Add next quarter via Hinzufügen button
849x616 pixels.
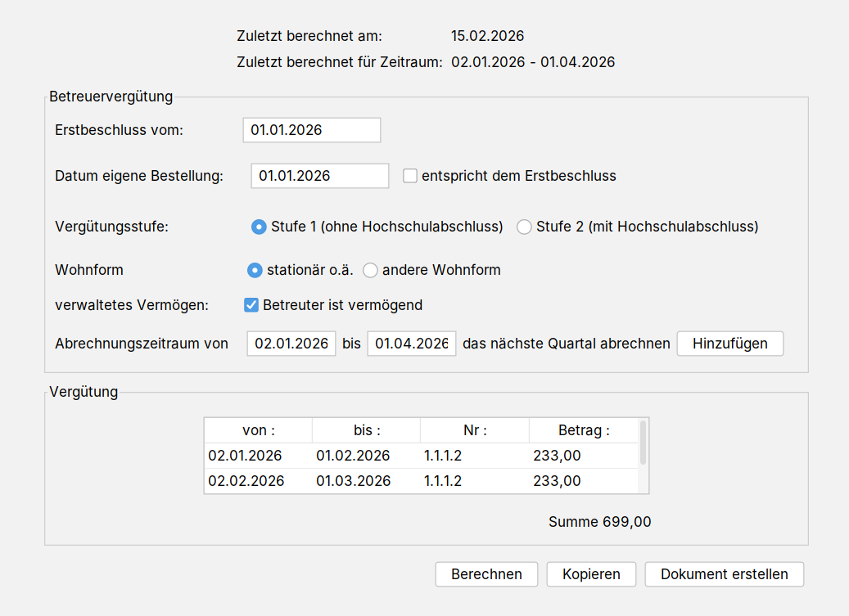pos(729,344)
